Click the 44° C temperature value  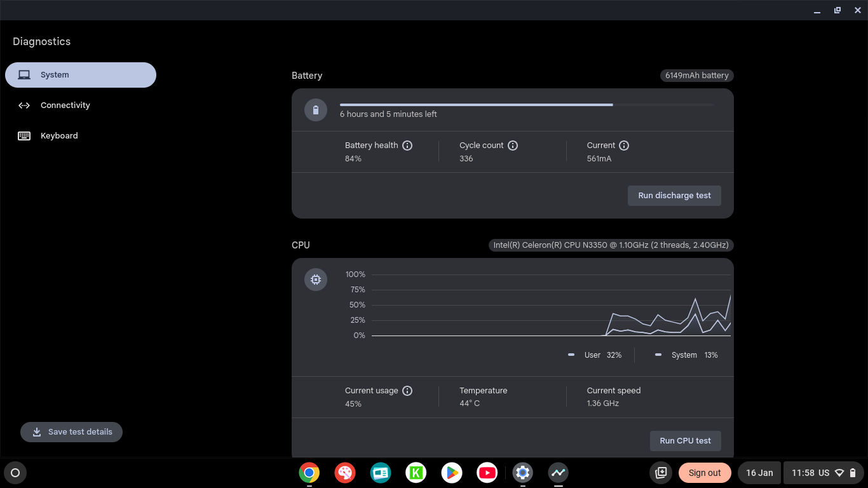(x=470, y=403)
